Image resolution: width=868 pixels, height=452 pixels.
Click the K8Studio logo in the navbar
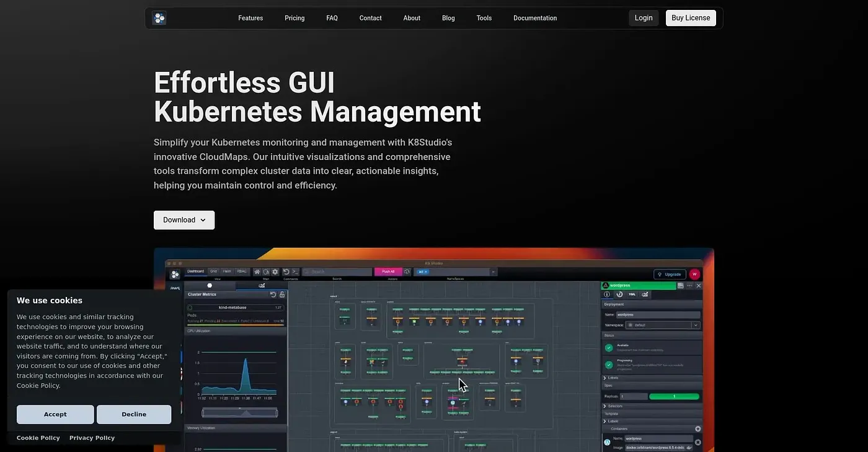click(159, 18)
